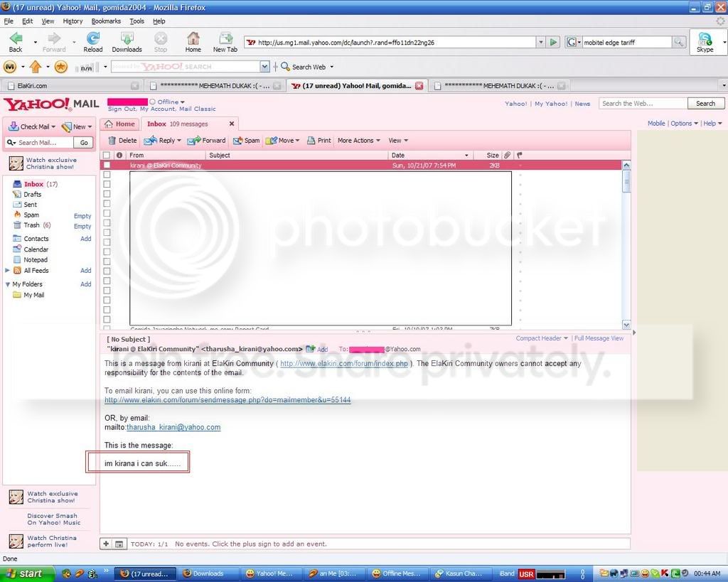
Task: Click the Forward mail icon
Action: pyautogui.click(x=193, y=141)
